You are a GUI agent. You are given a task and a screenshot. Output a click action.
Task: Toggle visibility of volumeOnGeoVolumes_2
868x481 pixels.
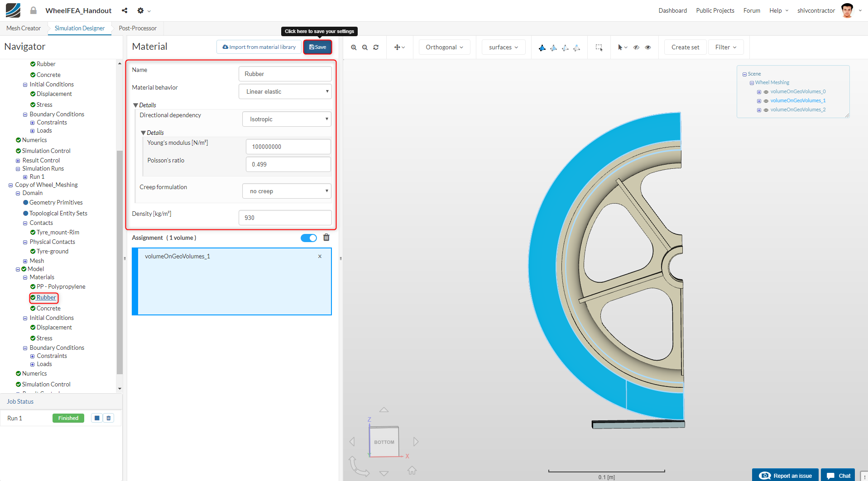tap(766, 110)
